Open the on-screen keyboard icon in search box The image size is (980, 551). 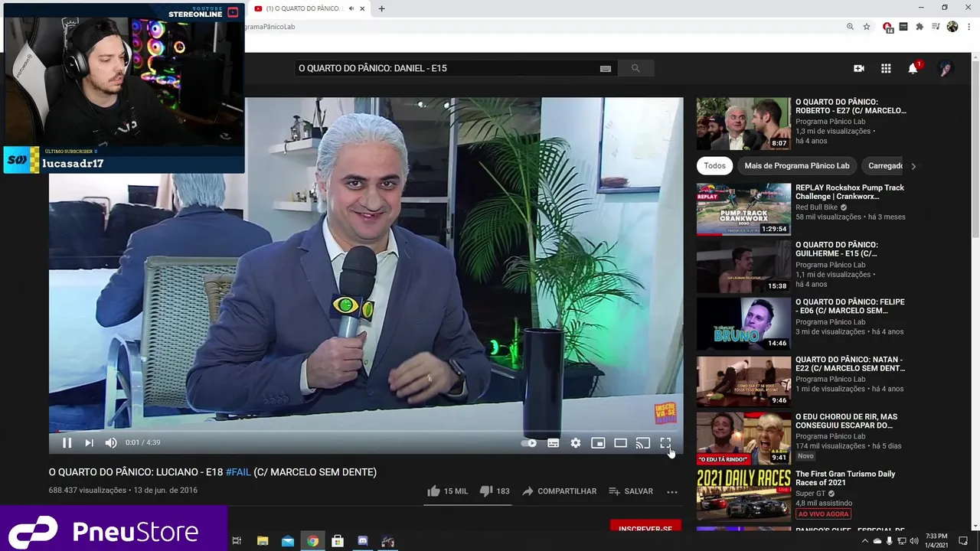pyautogui.click(x=606, y=68)
